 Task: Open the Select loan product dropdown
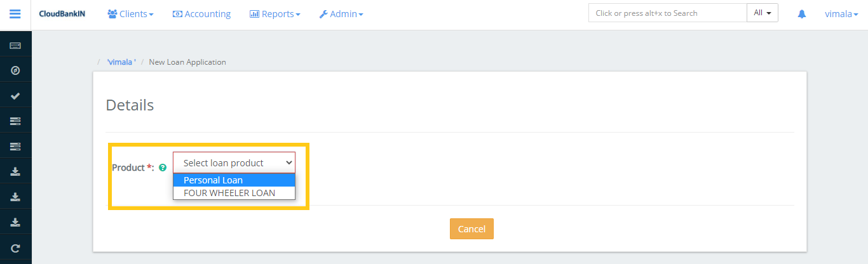point(234,163)
